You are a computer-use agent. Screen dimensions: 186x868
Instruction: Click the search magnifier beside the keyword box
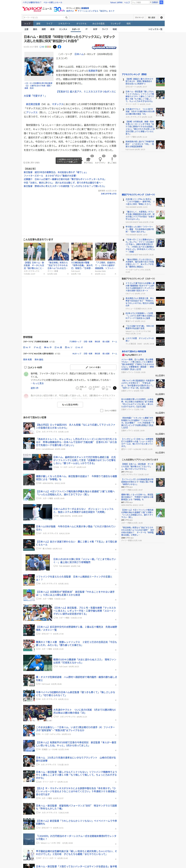coord(66,18)
